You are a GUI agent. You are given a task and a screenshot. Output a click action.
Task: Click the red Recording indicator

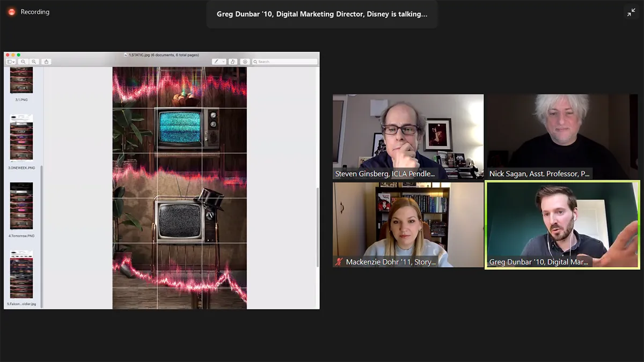point(11,11)
